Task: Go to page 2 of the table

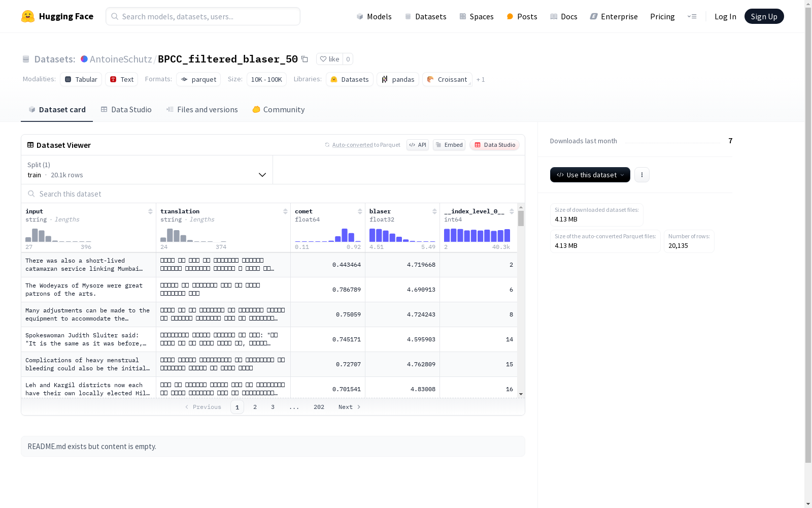Action: [255, 407]
